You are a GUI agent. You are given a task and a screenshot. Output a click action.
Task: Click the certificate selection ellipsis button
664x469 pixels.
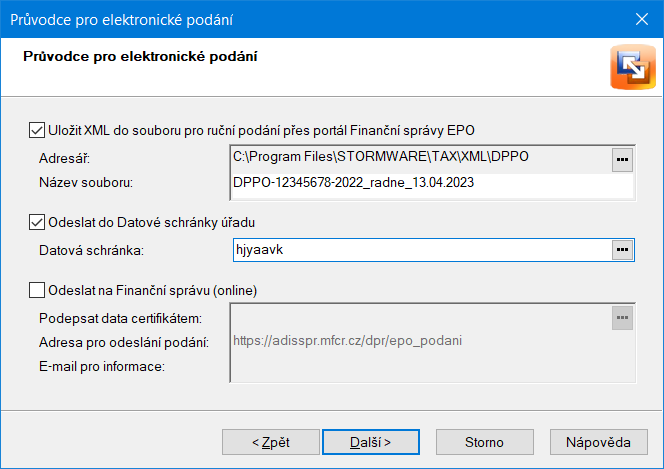tap(622, 318)
